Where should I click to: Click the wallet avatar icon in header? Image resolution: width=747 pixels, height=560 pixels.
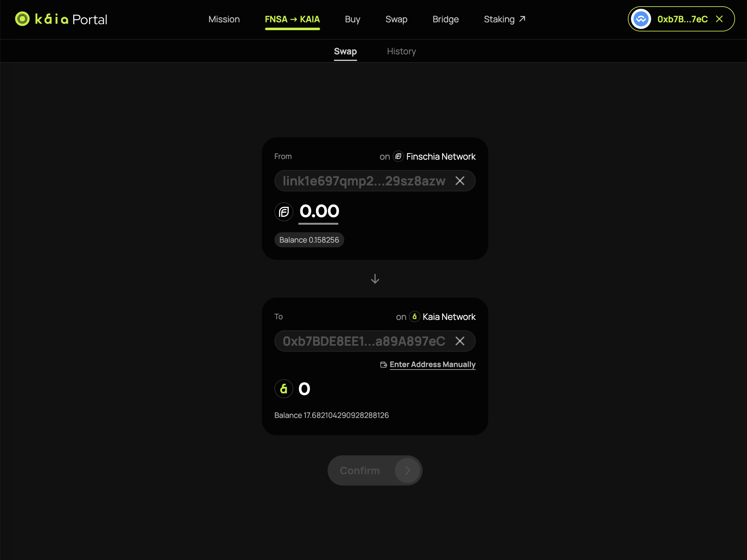pos(641,19)
